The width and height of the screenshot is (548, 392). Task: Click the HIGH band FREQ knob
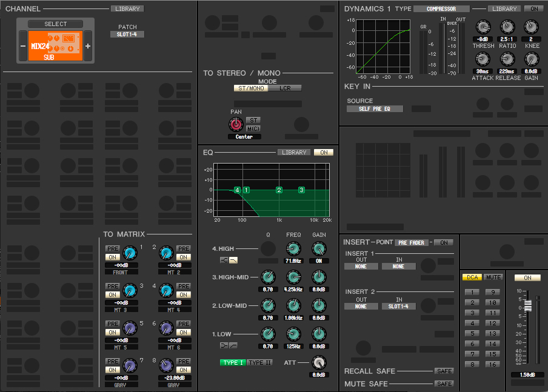coord(293,249)
